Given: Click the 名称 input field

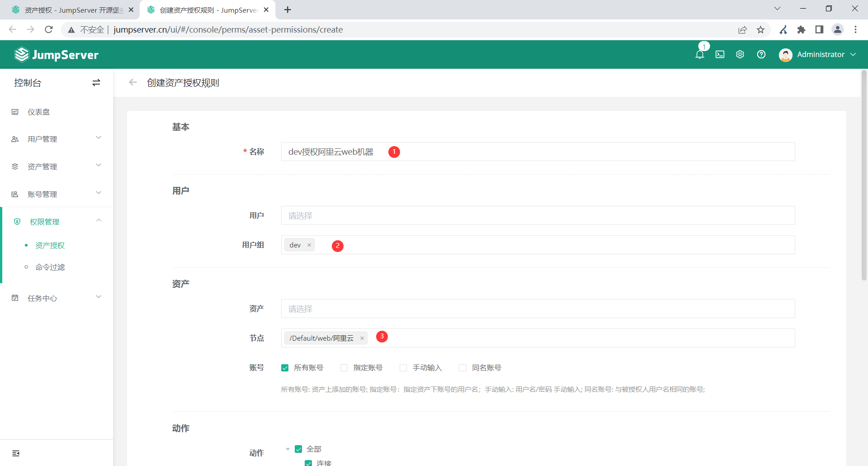Looking at the screenshot, I should coord(538,152).
